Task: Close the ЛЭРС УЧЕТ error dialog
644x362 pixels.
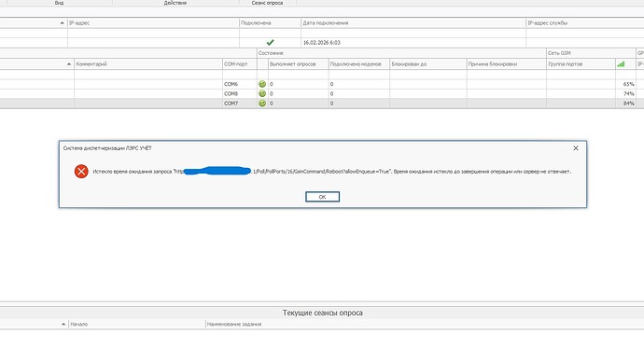Action: point(576,148)
